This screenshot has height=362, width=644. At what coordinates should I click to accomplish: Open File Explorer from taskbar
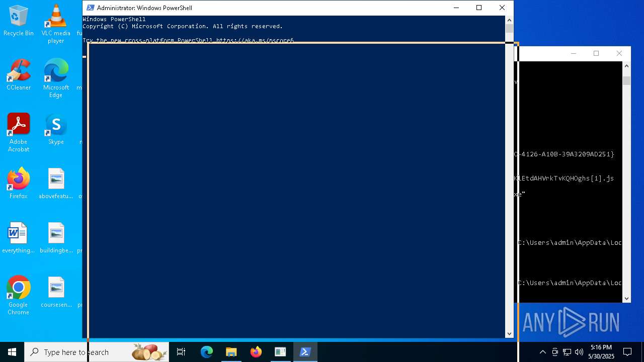(231, 352)
